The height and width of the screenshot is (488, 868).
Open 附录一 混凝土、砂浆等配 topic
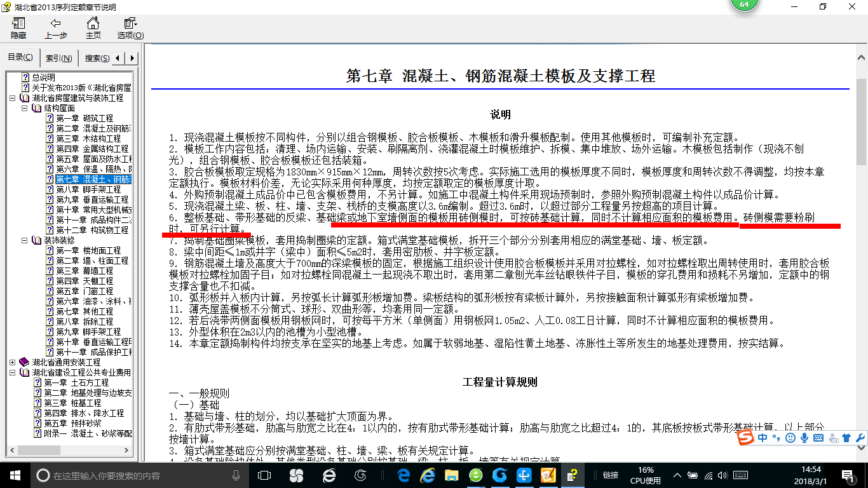[88, 433]
